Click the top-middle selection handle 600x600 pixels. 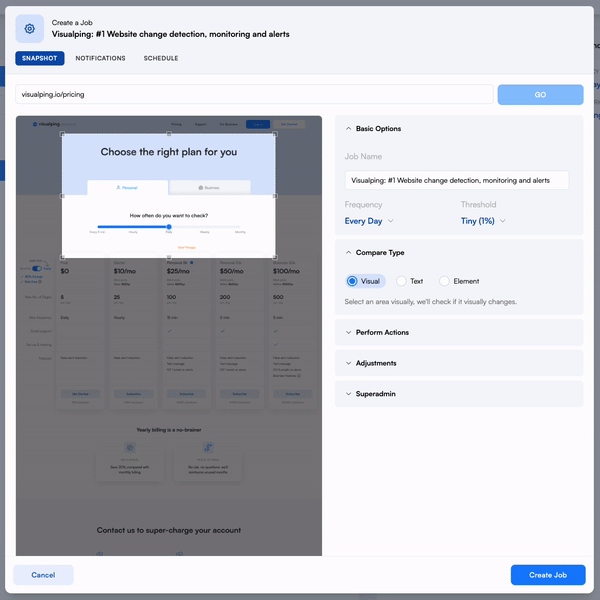tap(169, 134)
